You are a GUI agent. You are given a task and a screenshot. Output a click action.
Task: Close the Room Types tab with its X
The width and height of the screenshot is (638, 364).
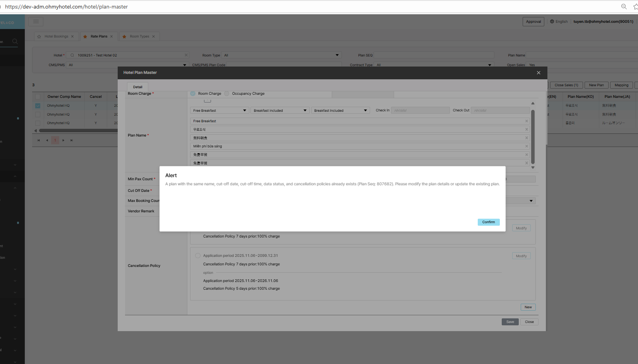(154, 37)
